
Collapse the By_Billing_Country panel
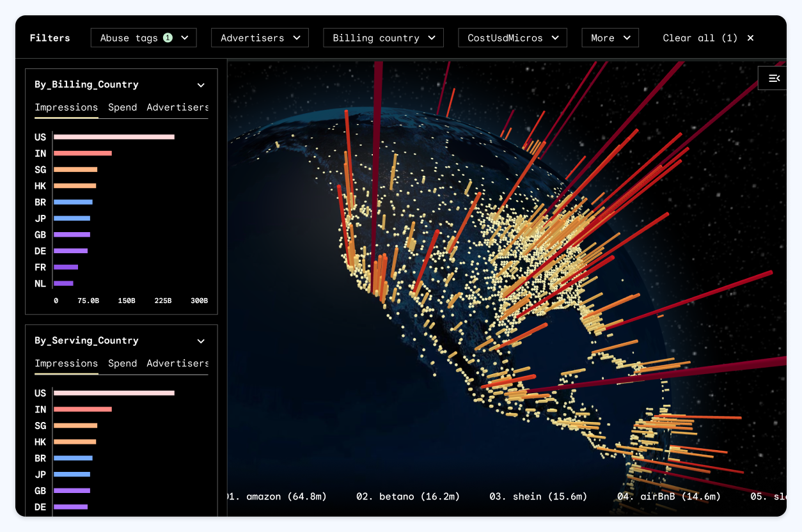click(200, 84)
